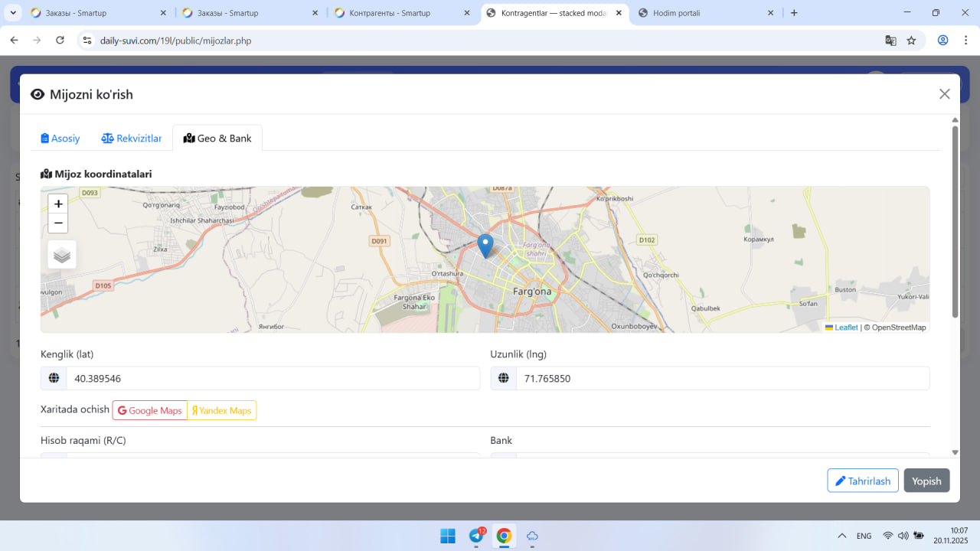This screenshot has height=551, width=980.
Task: Bookmark this page with the star icon
Action: (911, 41)
